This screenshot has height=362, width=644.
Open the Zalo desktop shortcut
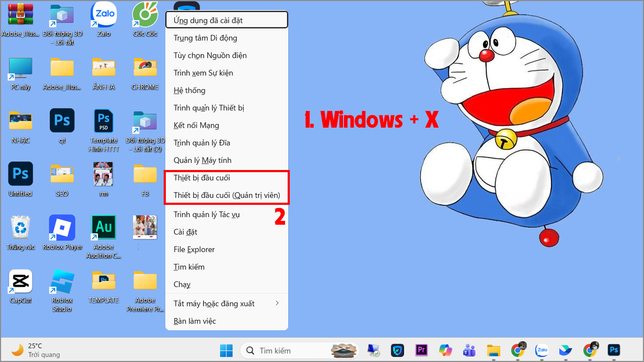pos(104,20)
